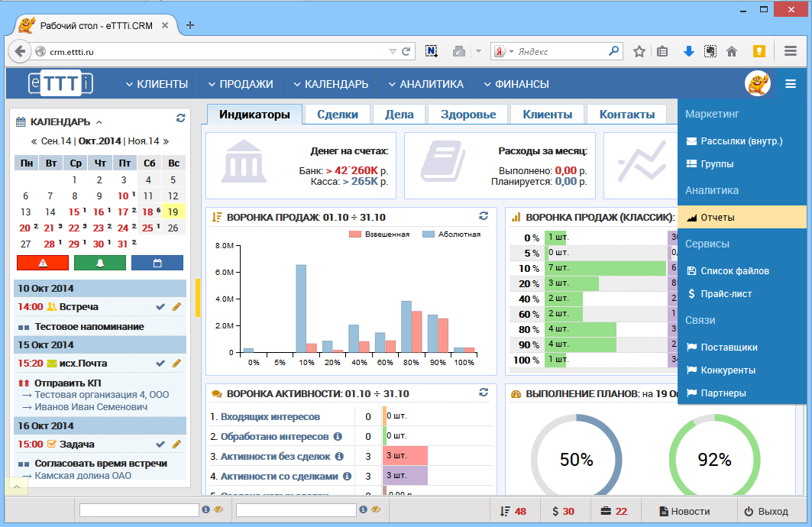Mark 15:20 исх.Почта as done
The height and width of the screenshot is (527, 812).
click(x=160, y=363)
